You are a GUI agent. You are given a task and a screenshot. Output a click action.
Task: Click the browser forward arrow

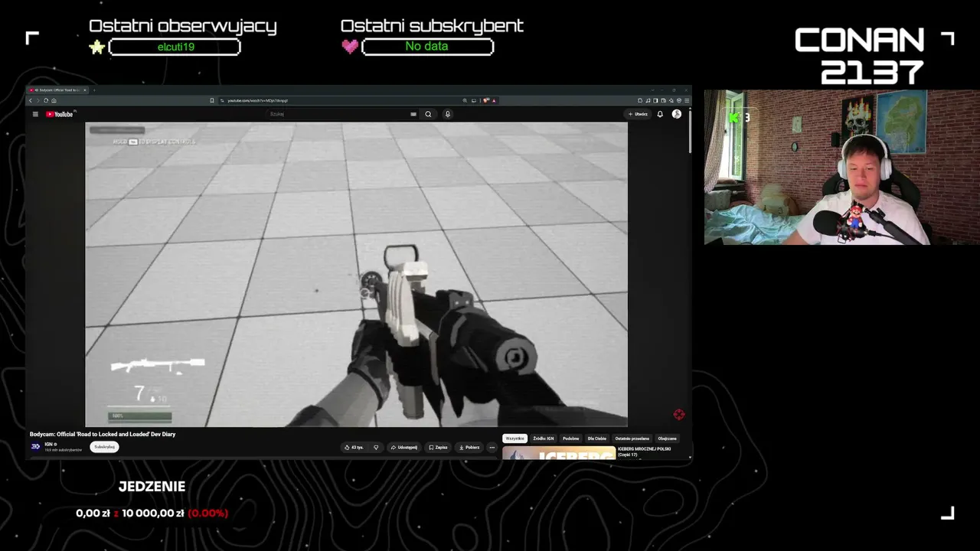(x=38, y=100)
